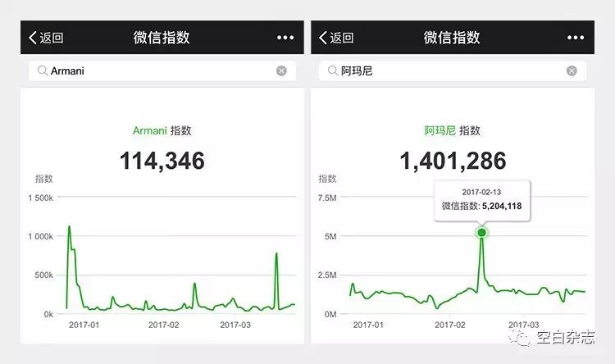Screen dimensions: 615x364
Task: Go back in the Armani index screen
Action: [46, 38]
